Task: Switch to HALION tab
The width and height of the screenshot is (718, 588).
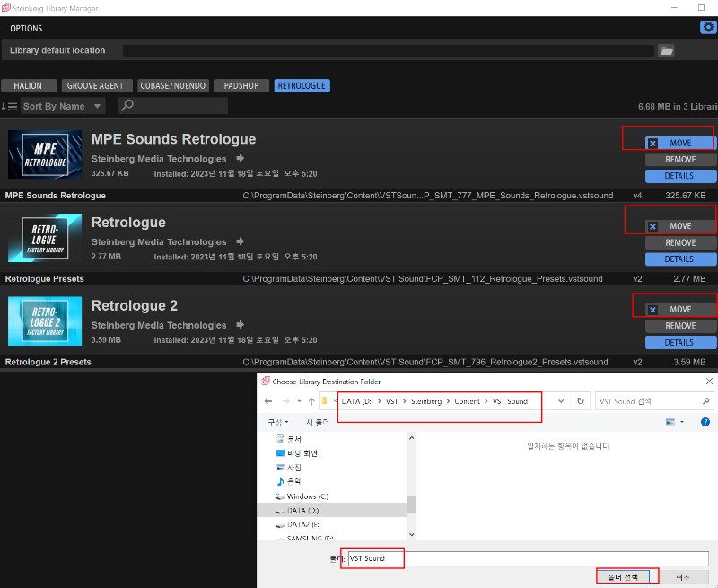Action: click(x=29, y=85)
